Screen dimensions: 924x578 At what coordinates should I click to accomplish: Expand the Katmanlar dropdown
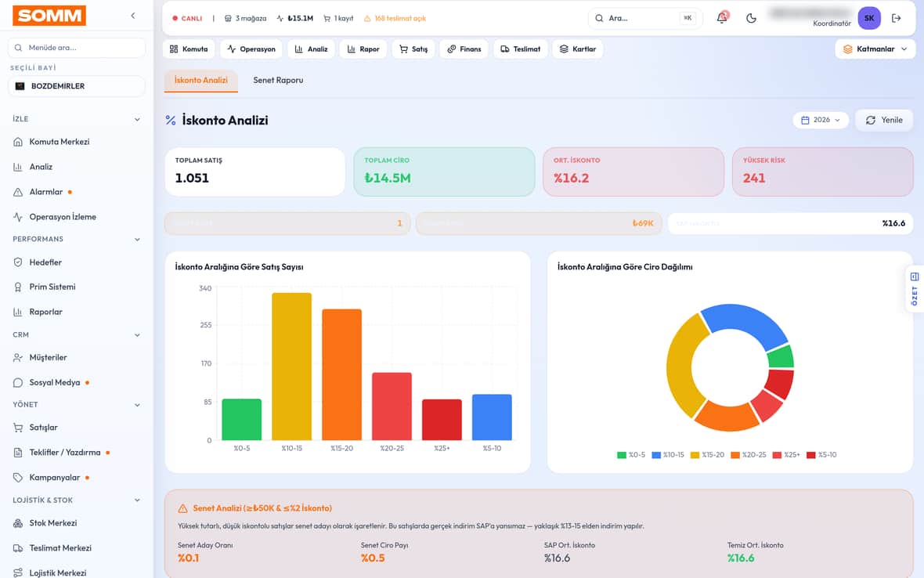[x=875, y=49]
